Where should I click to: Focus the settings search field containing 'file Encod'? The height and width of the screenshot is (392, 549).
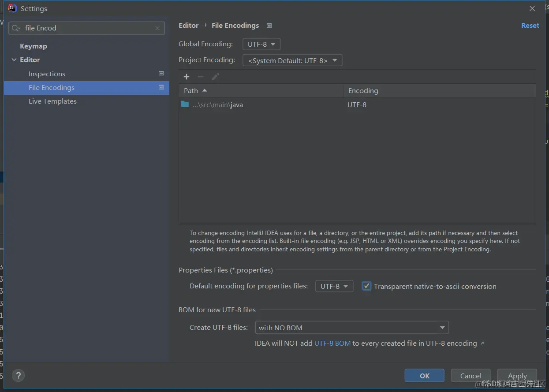tap(86, 28)
